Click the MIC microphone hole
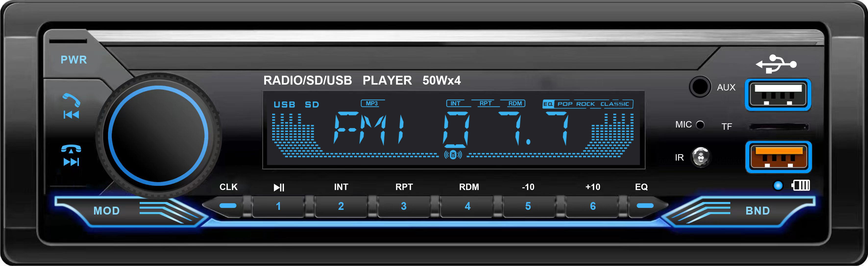Image resolution: width=868 pixels, height=266 pixels. [x=700, y=125]
